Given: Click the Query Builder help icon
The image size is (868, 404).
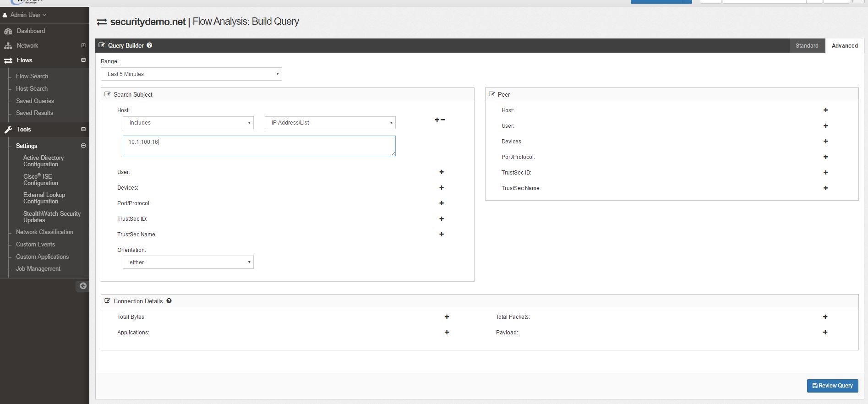Looking at the screenshot, I should pos(149,45).
